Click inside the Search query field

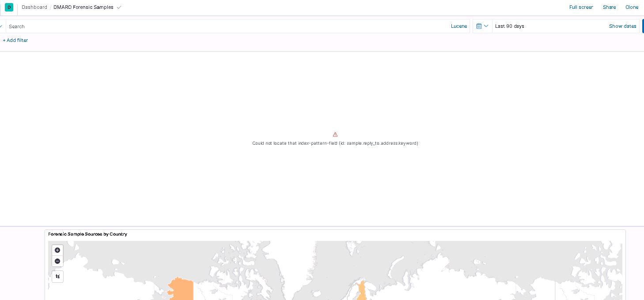[x=177, y=26]
